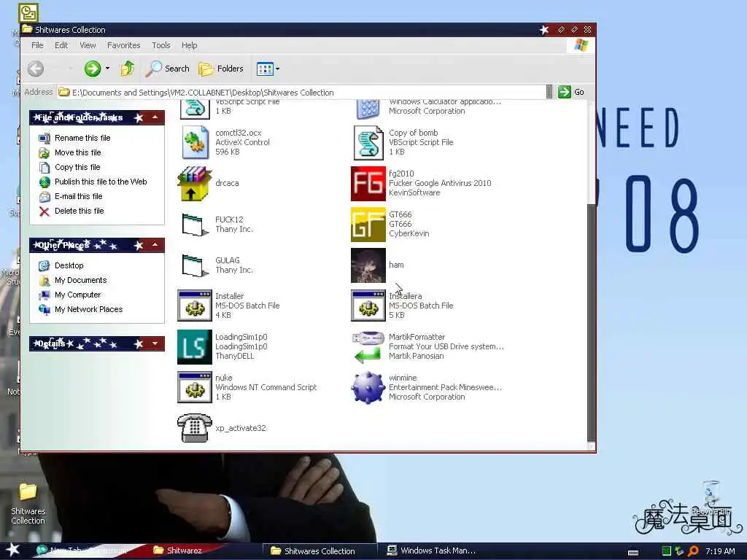Click inside the Address bar path field

(x=301, y=93)
